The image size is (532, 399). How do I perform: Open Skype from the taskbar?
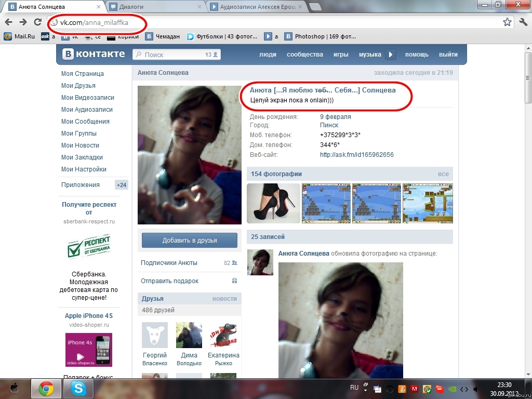tap(78, 388)
